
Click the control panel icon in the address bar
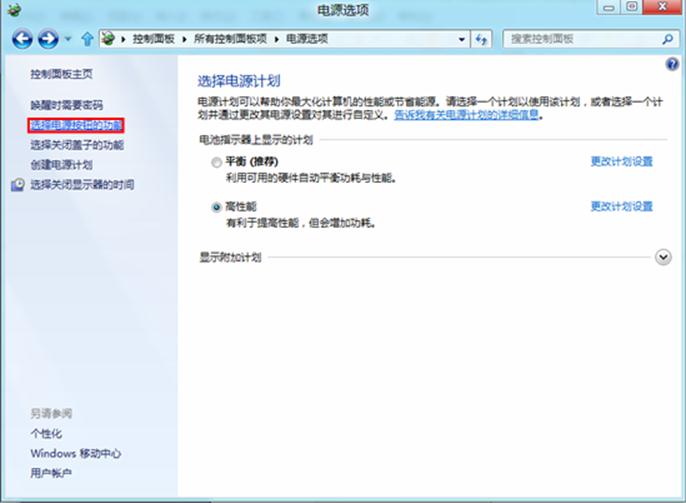pyautogui.click(x=108, y=38)
